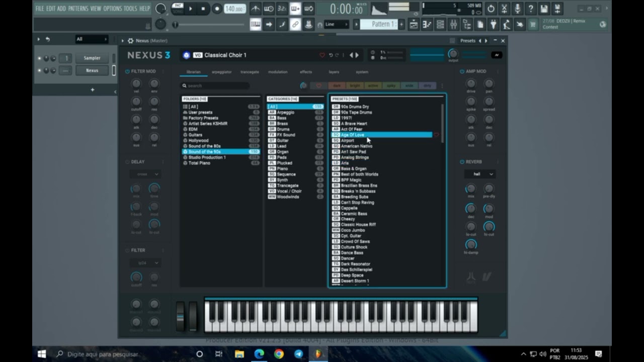
Task: Click the Nexus preset search field
Action: click(x=215, y=86)
